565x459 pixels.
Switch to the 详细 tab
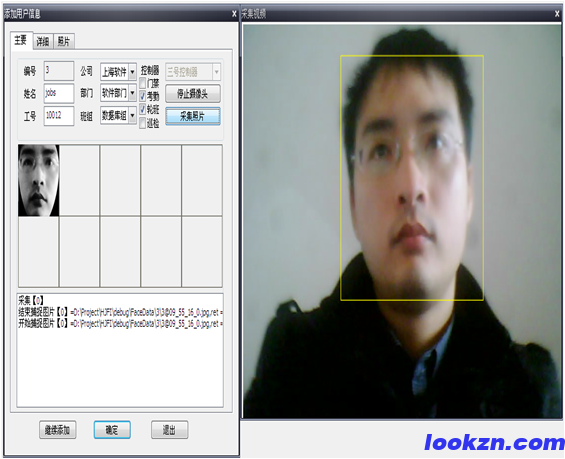[43, 41]
